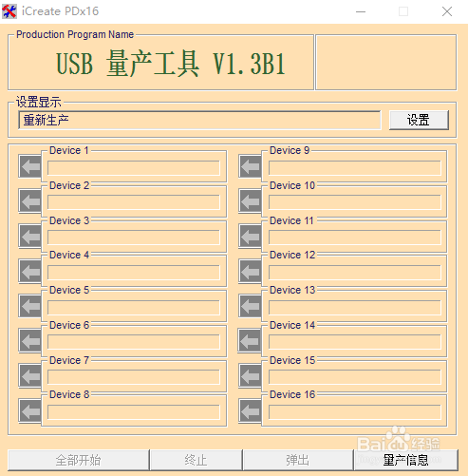Screen dimensions: 468x476
Task: Select the Device 4 status field
Action: pyautogui.click(x=134, y=273)
